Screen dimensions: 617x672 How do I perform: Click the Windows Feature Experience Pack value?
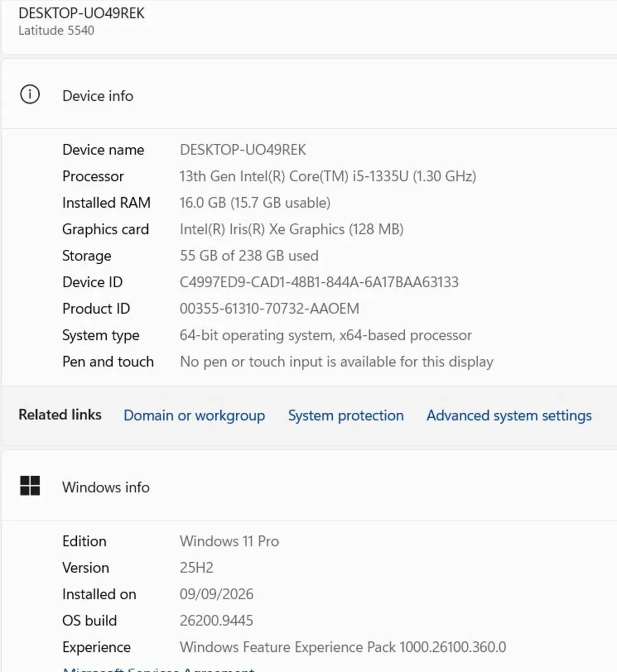pos(343,647)
